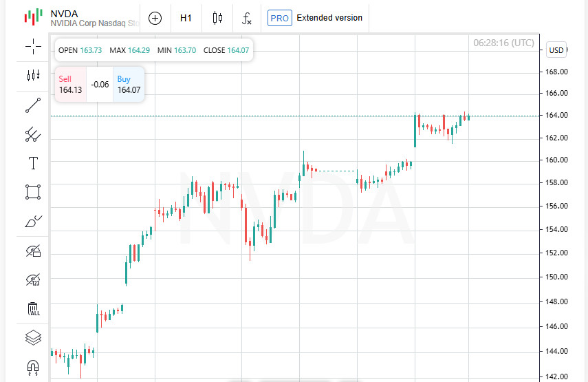Change the H1 timeframe
588x382 pixels.
click(x=186, y=18)
